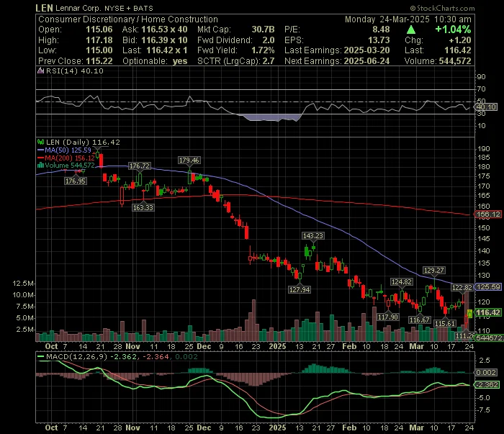Click the Ask quote 116.53 x 40
Image resolution: width=504 pixels, height=434 pixels.
pos(164,30)
